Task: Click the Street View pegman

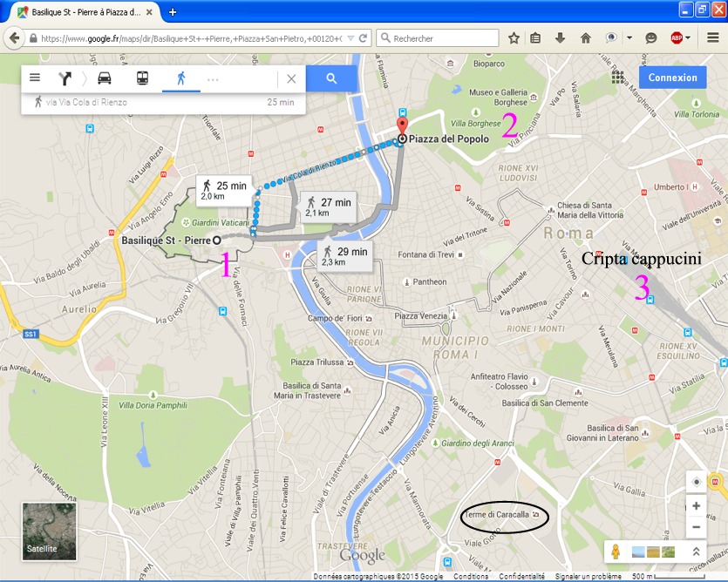Action: point(616,552)
